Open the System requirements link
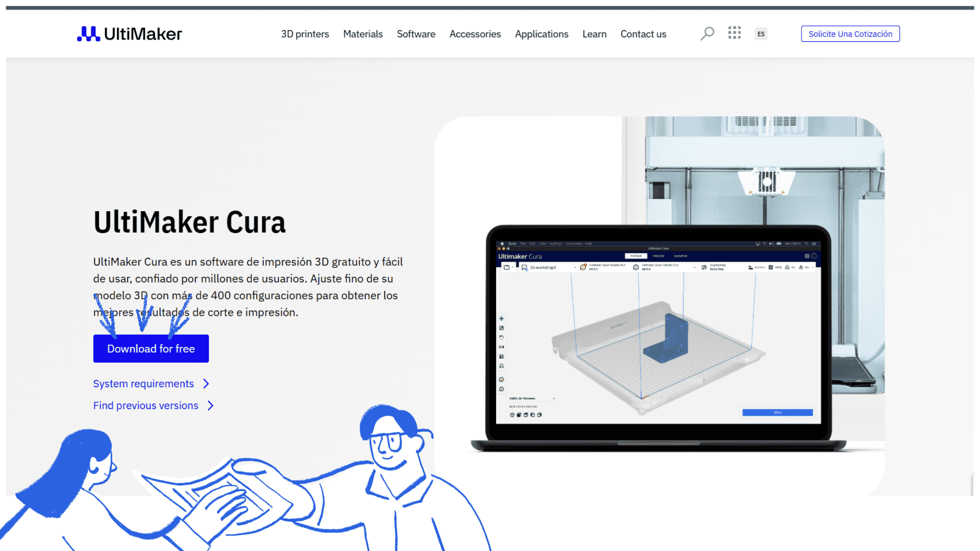This screenshot has width=980, height=551. point(143,384)
